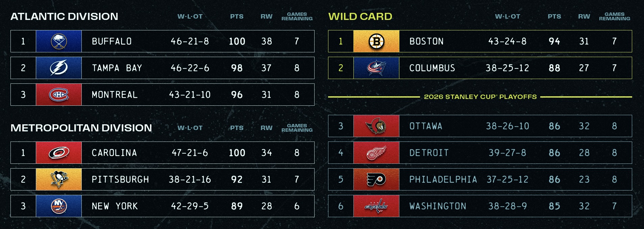Click the Detroit Red Wings logo
This screenshot has width=644, height=229.
[x=376, y=153]
